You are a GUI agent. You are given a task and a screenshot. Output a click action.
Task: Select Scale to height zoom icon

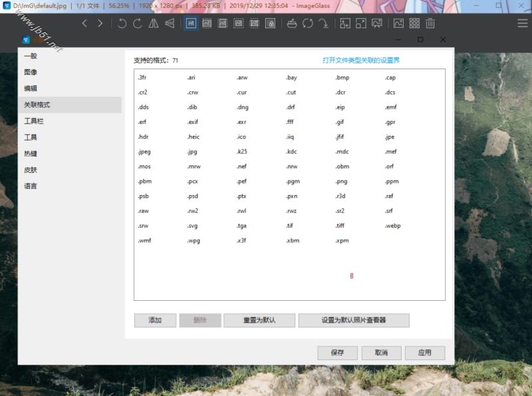click(x=239, y=23)
